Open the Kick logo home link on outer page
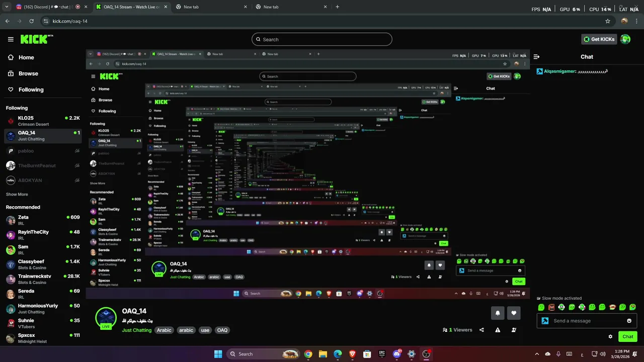Image resolution: width=644 pixels, height=362 pixels. [x=36, y=39]
